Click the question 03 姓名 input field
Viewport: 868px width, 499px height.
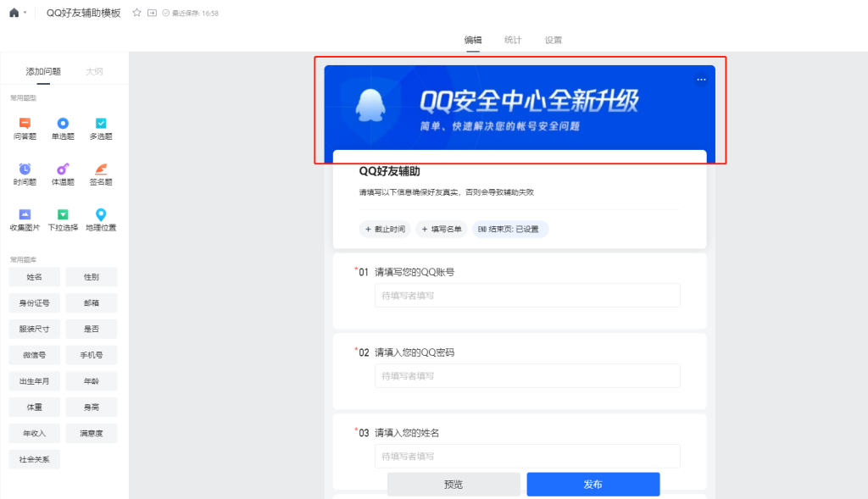527,456
